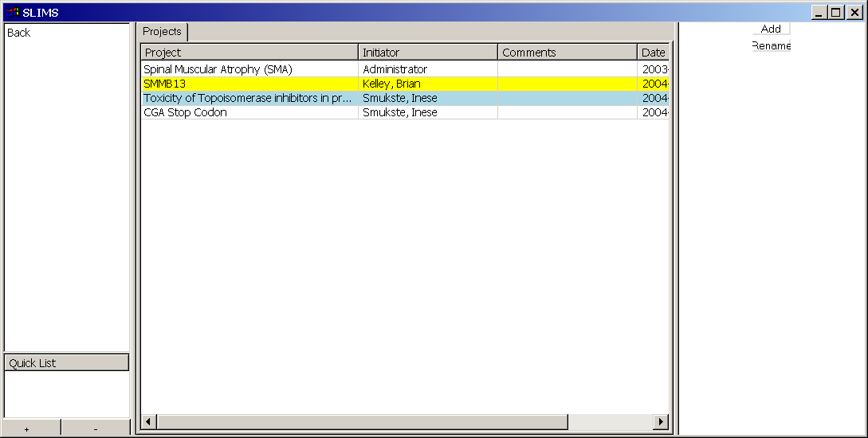The image size is (868, 438).
Task: Select the Toxicity of Topoisomerase inhibitors project
Action: [x=247, y=98]
